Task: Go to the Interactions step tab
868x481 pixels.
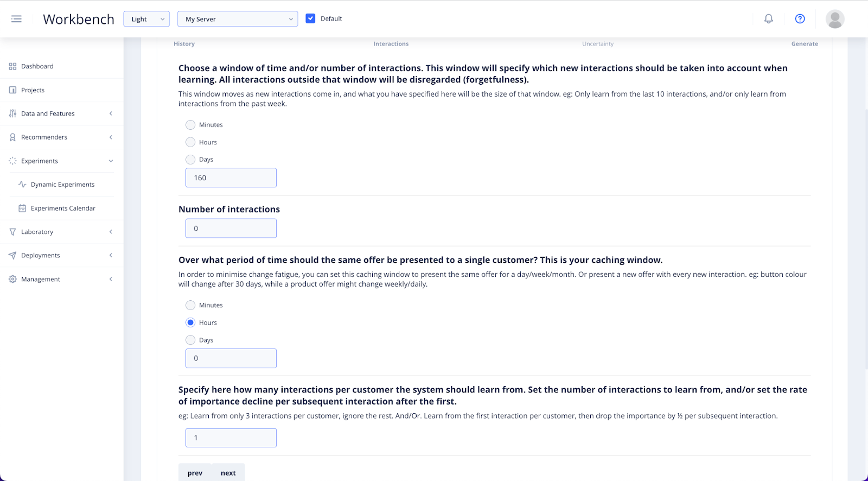Action: click(391, 44)
